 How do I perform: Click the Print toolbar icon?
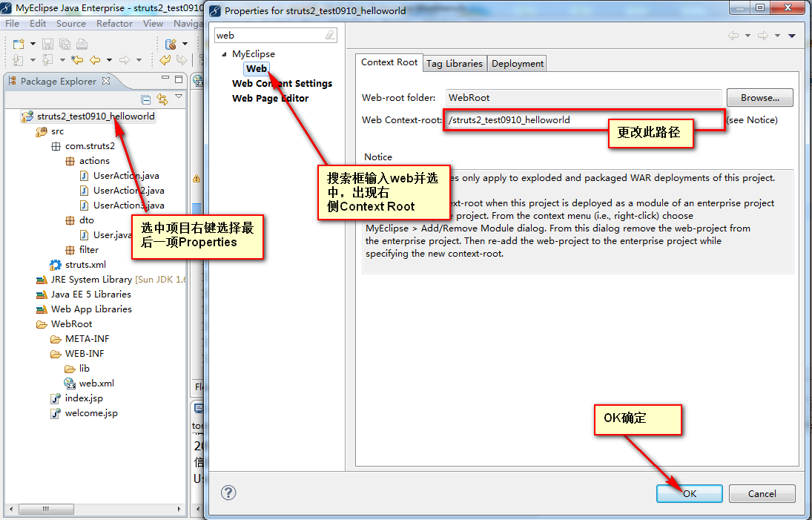click(x=82, y=45)
